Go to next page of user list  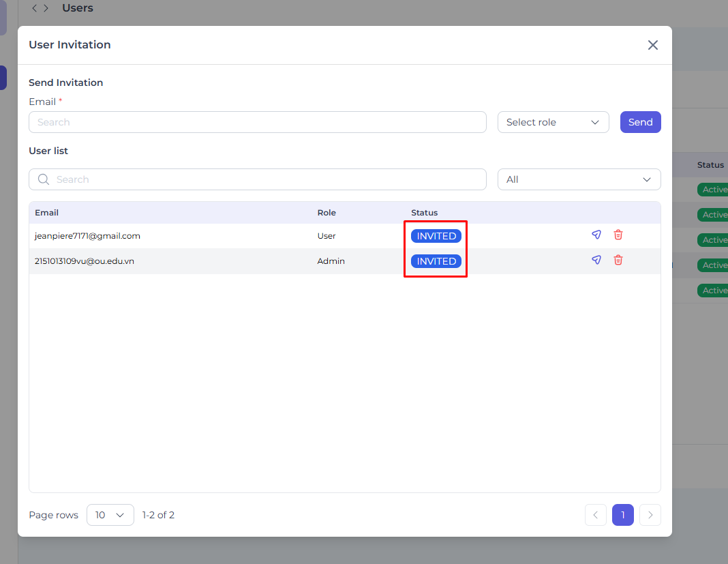tap(650, 515)
